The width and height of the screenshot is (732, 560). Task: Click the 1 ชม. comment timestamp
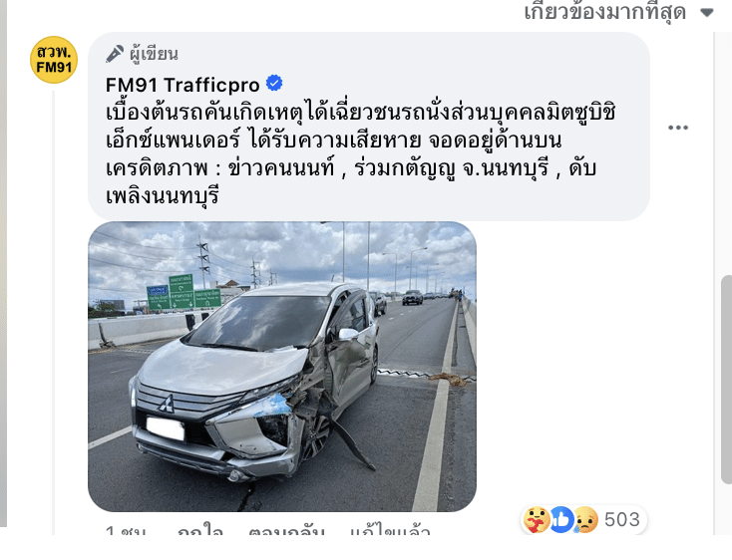[126, 531]
